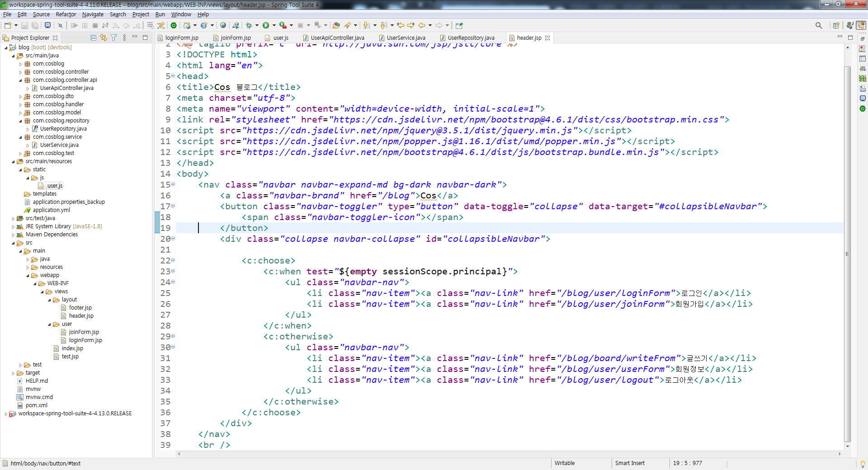The height and width of the screenshot is (470, 868).
Task: Open Project Explorer filter funnel icon
Action: point(114,38)
